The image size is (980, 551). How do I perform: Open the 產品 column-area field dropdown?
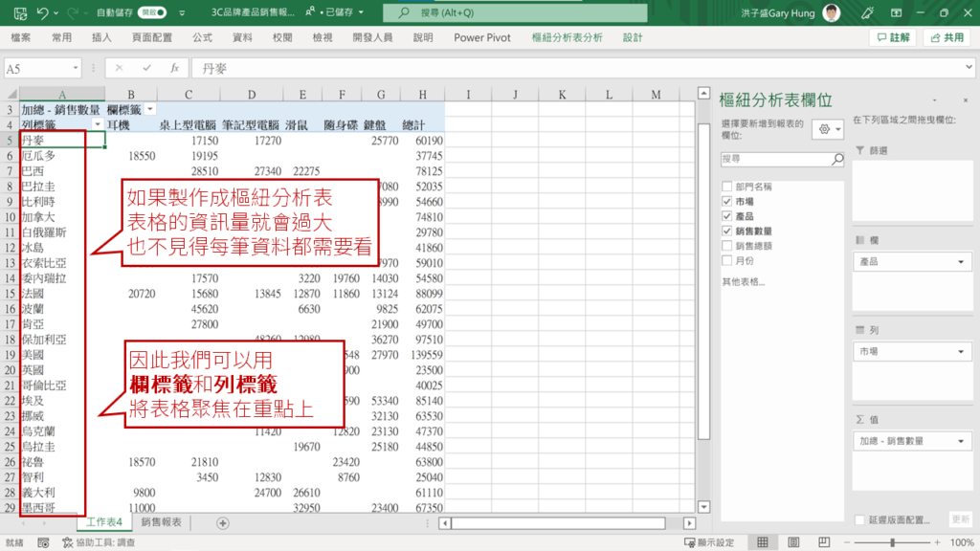click(x=961, y=262)
